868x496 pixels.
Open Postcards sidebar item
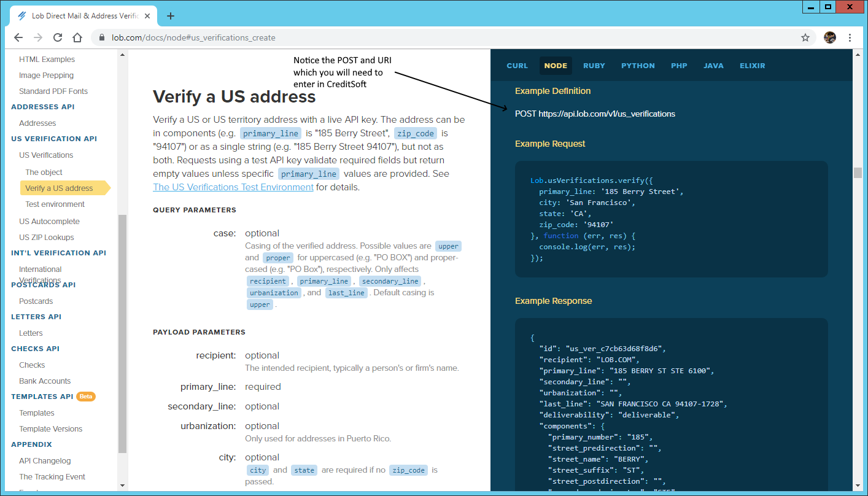click(36, 301)
